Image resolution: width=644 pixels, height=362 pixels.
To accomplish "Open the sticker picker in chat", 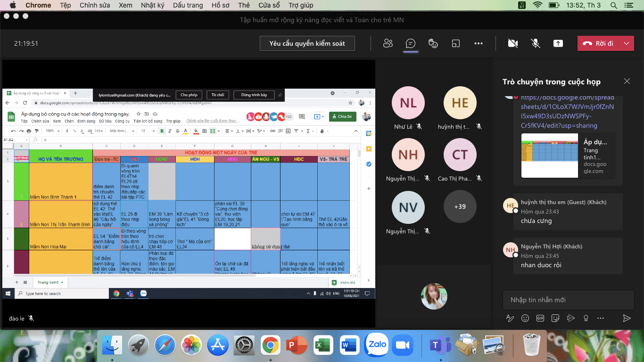I will click(555, 318).
